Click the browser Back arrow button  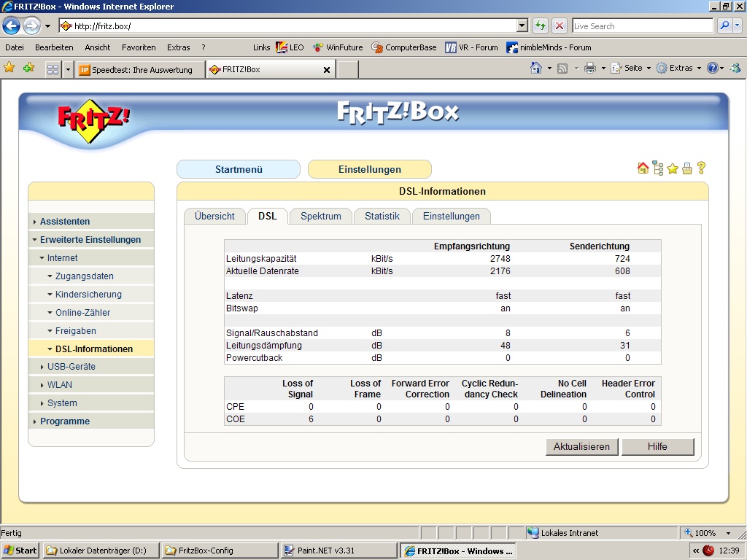(x=12, y=26)
